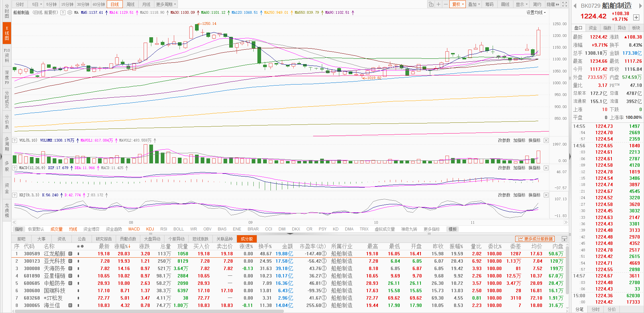Expand the 更多周期 period dropdown
644x313 pixels.
point(166,4)
